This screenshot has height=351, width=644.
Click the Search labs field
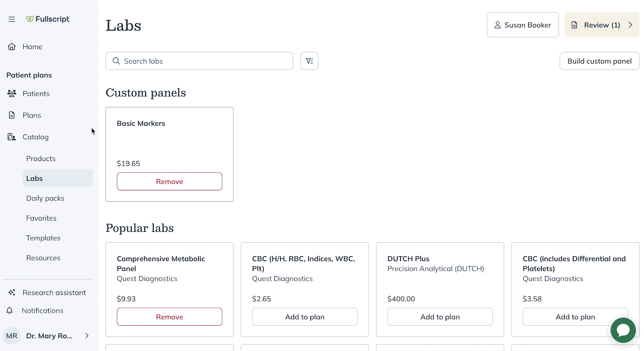199,61
